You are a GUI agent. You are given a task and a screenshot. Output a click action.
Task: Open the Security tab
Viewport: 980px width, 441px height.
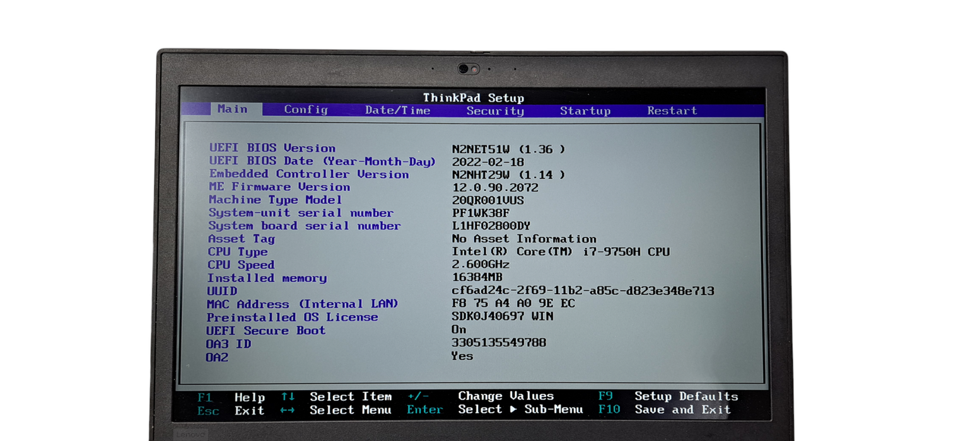pos(495,111)
